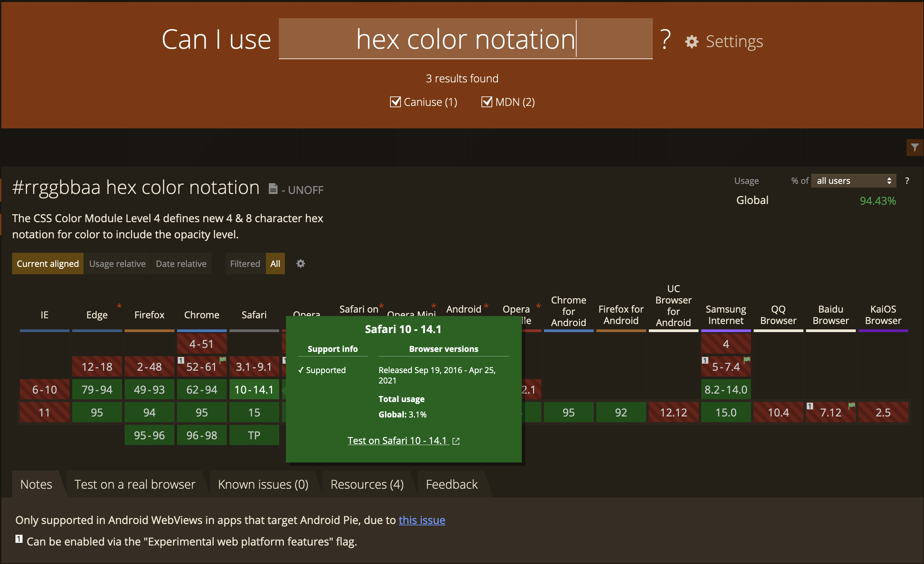
Task: Open the all users dropdown
Action: pos(853,181)
